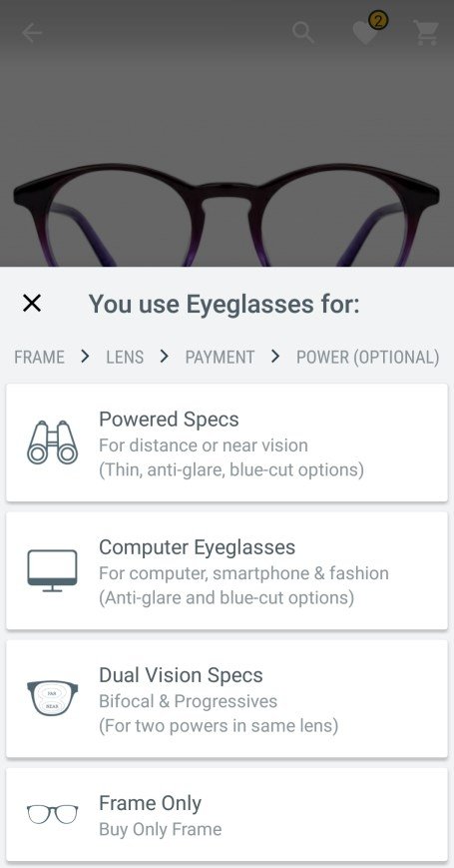Image resolution: width=454 pixels, height=868 pixels.
Task: Choose Dual Vision Specs option
Action: (x=227, y=698)
